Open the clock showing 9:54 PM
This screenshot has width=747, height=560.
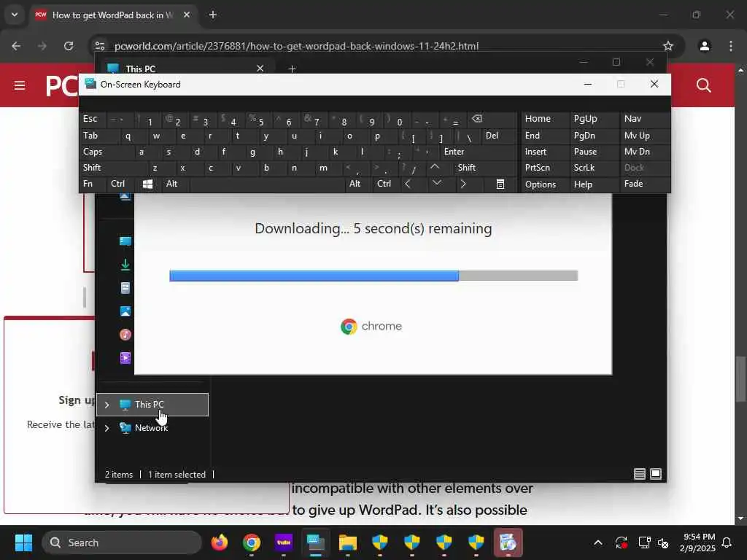(x=697, y=542)
